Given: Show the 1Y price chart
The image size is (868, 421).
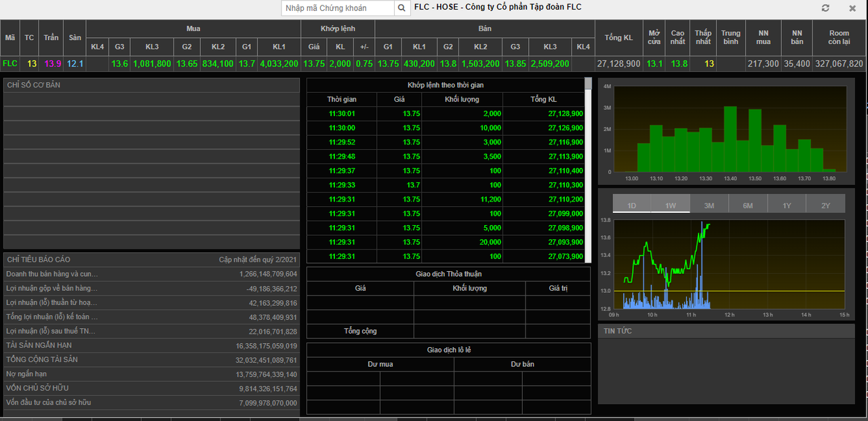Looking at the screenshot, I should point(787,204).
